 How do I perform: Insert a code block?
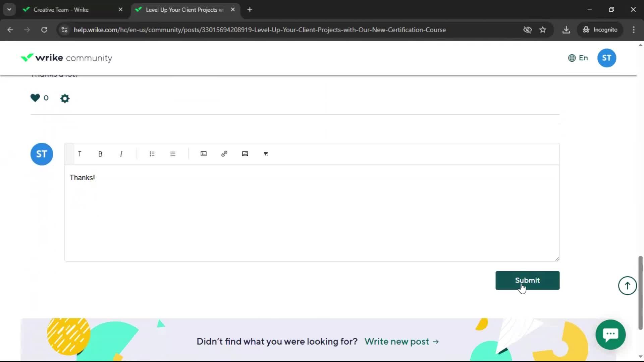tap(204, 154)
